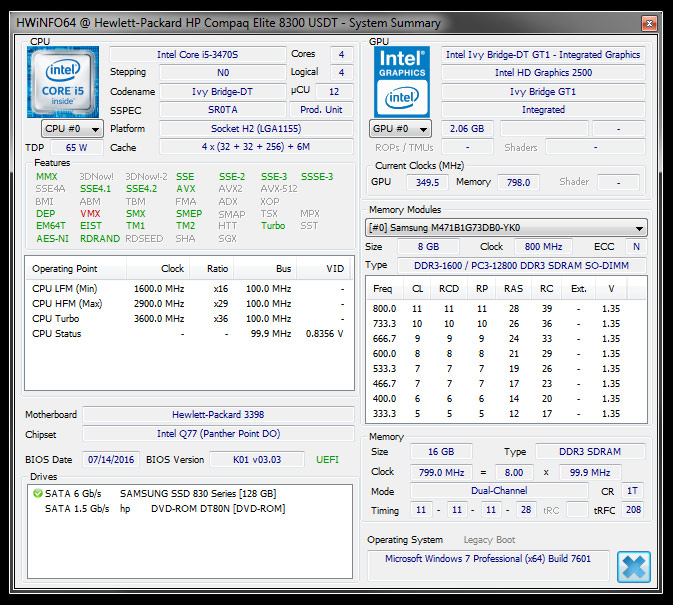Click the DDR3-1600 / PC3-12800 type field
673x605 pixels.
point(521,266)
